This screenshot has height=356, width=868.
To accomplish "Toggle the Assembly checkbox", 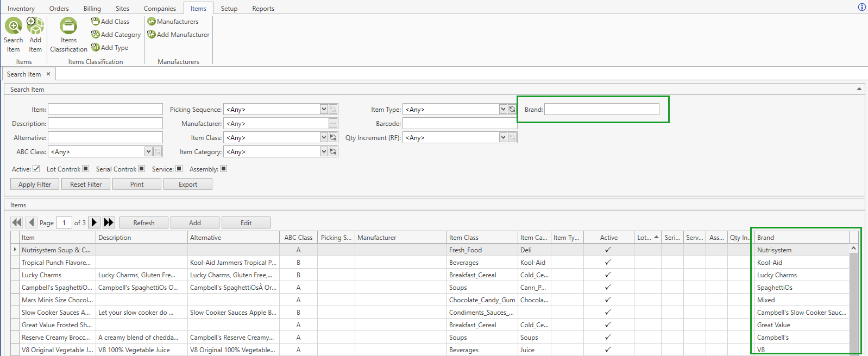I will tap(223, 169).
